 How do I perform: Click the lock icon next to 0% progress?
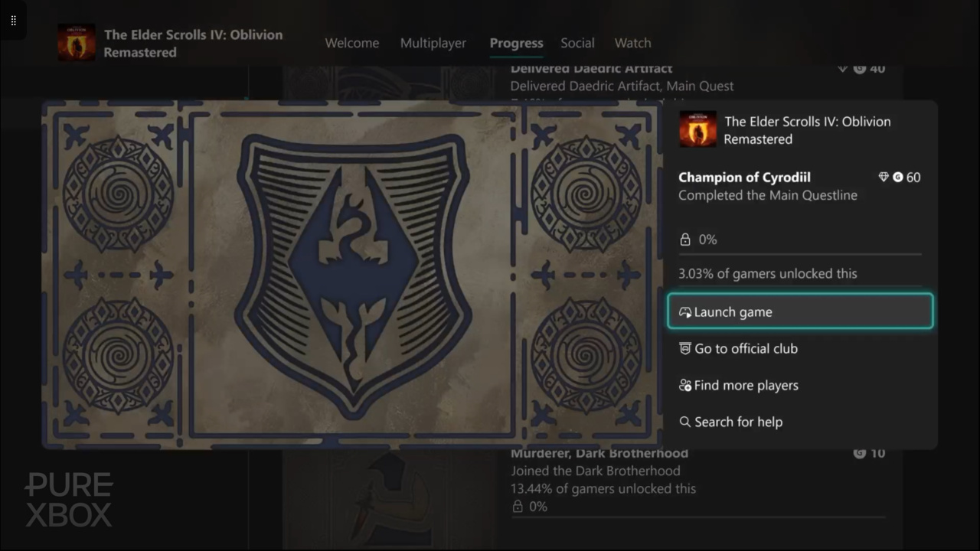point(685,240)
